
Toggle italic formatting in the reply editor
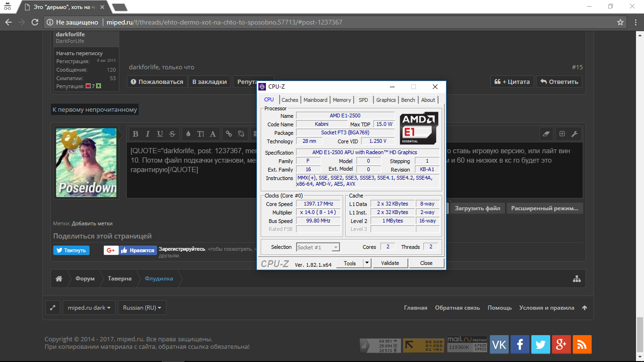[148, 134]
